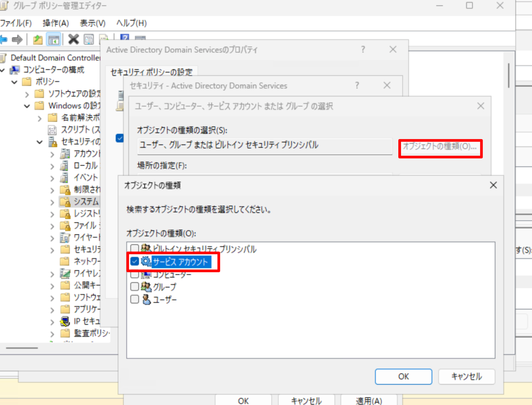
Task: Click the IP セキュリティ policy icon
Action: tap(65, 321)
